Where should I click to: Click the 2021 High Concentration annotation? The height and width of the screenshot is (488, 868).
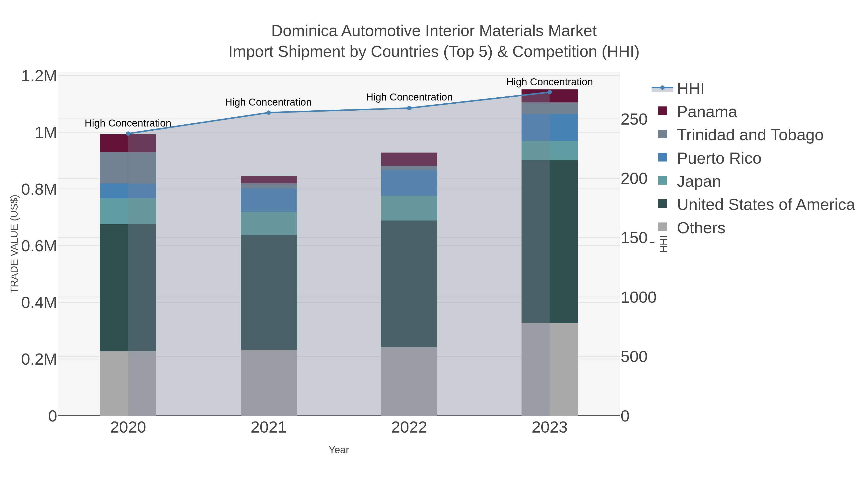click(268, 102)
